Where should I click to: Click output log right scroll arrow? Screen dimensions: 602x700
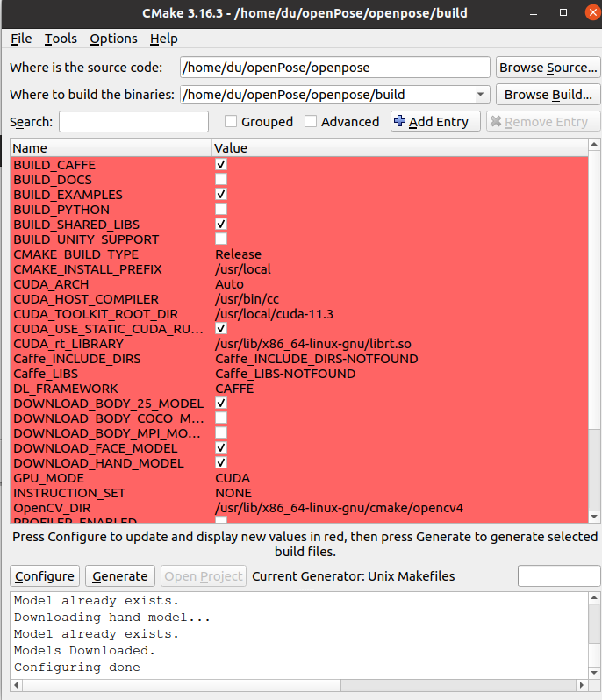(582, 685)
